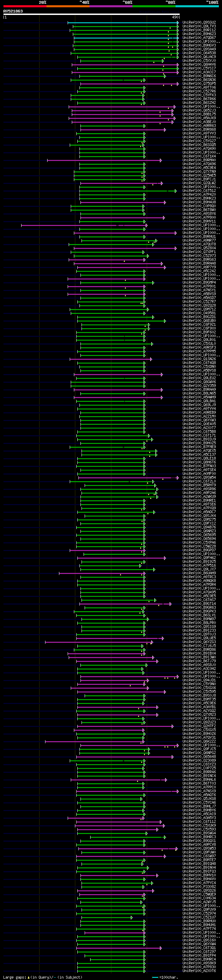Select label UniRef100_Q75GP5
This screenshot has width=222, height=980.
[x=199, y=84]
